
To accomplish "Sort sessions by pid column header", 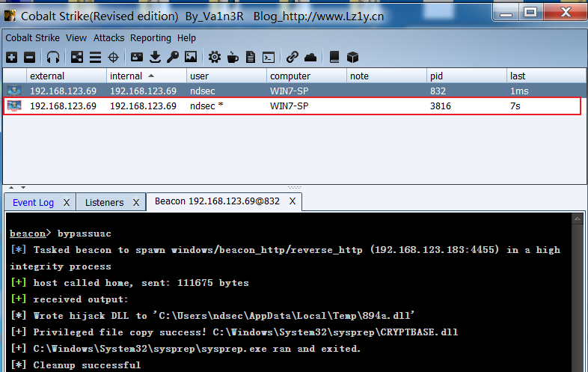I will 467,76.
